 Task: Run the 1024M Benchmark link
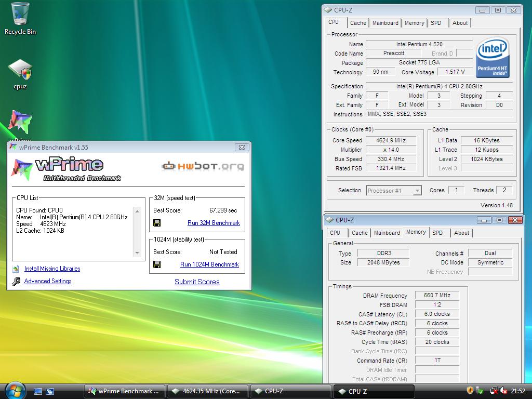209,264
